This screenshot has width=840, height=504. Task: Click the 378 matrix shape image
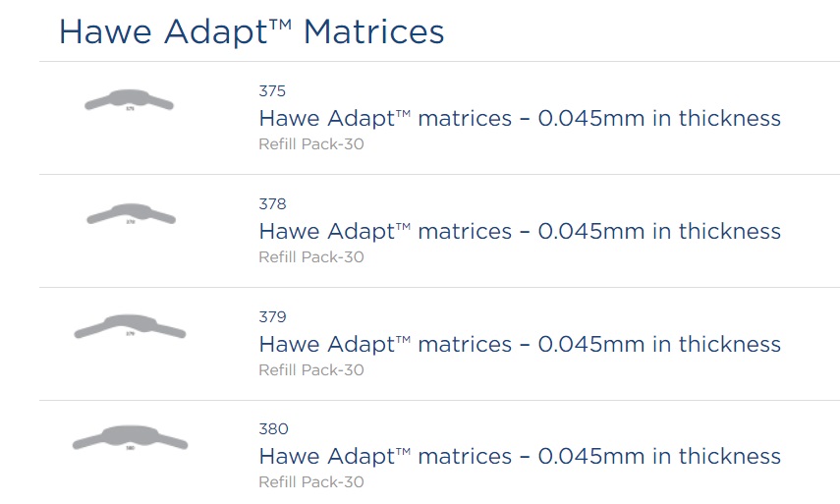tap(130, 214)
